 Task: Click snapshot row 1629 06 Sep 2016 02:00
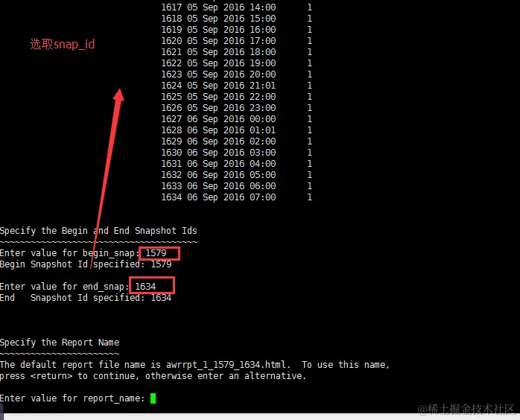pos(236,141)
